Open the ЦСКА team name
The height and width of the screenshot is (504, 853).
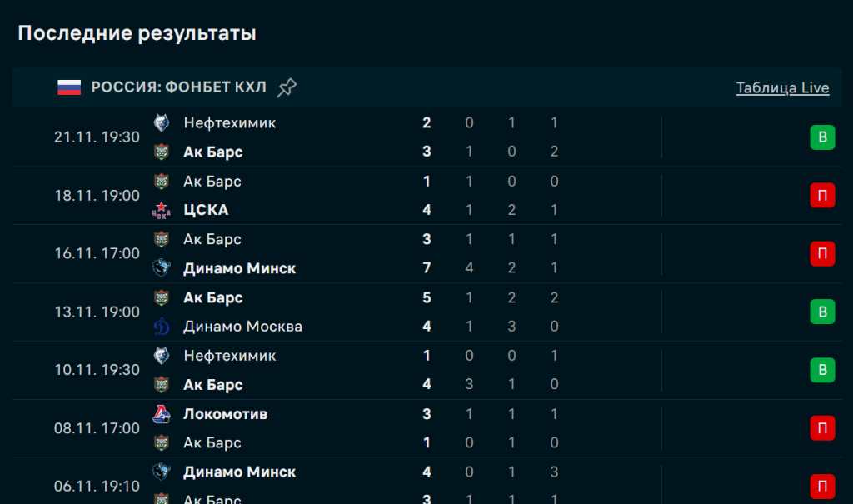click(206, 210)
